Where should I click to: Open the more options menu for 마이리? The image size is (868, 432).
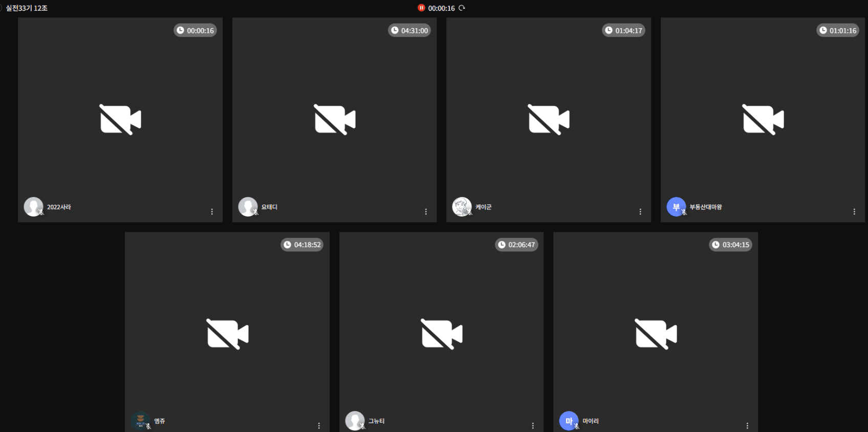click(747, 426)
